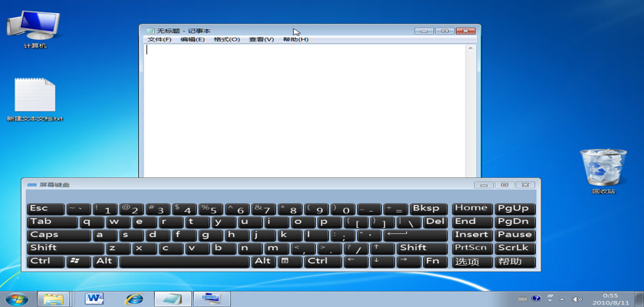Click the Windows Start button
This screenshot has width=644, height=307.
click(x=15, y=298)
